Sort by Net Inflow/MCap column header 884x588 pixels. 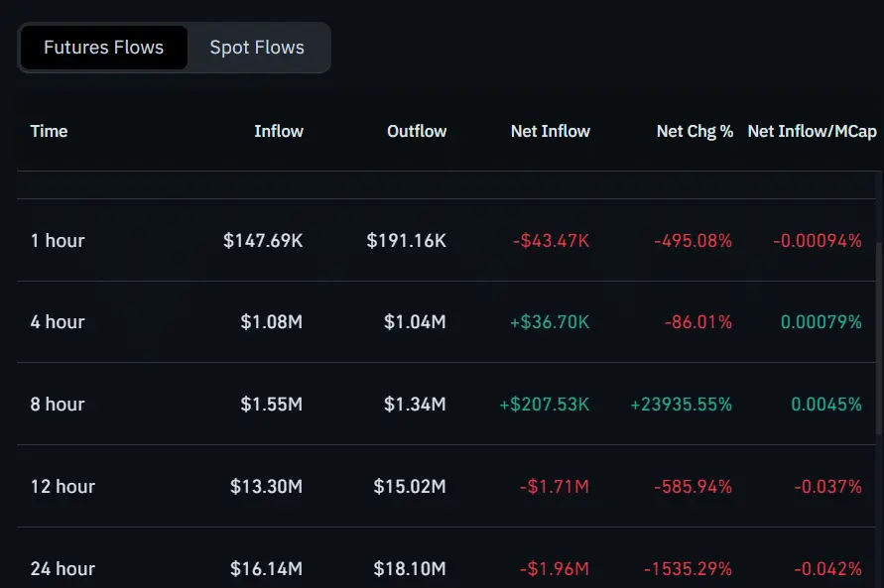coord(813,130)
